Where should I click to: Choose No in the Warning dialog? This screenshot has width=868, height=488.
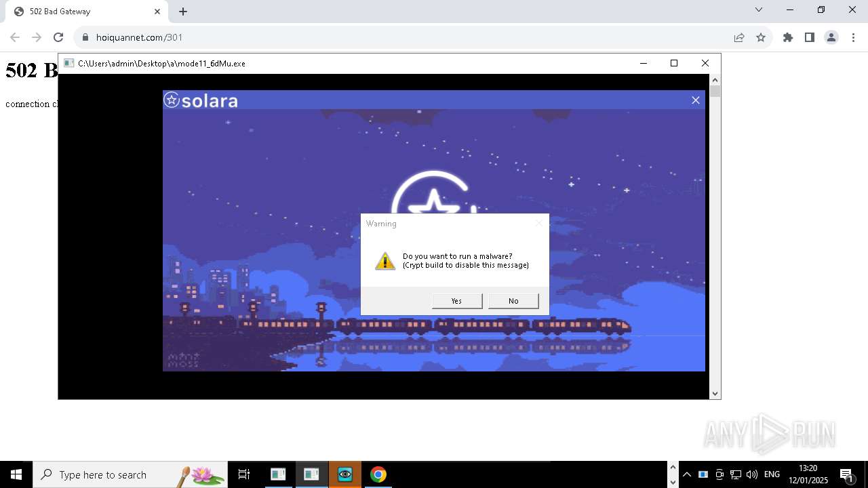click(x=513, y=301)
